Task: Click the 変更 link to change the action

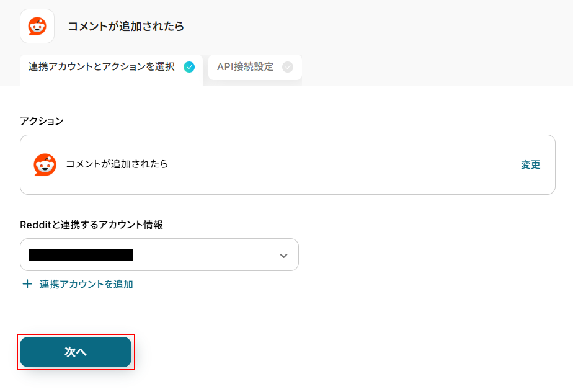Action: (x=531, y=164)
